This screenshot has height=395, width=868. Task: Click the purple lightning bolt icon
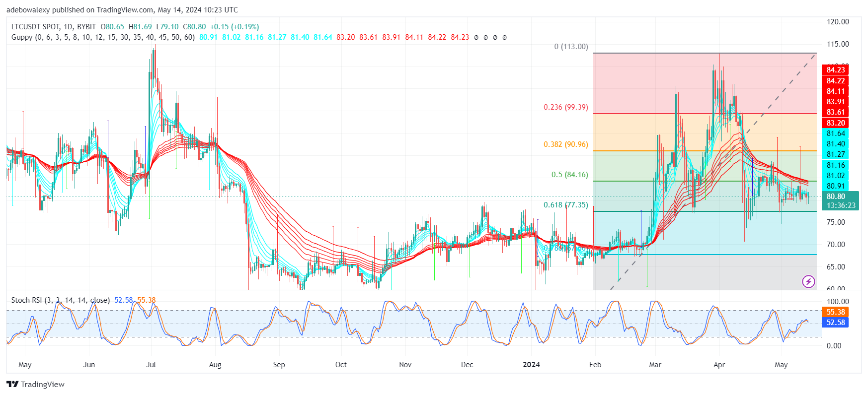pos(808,282)
